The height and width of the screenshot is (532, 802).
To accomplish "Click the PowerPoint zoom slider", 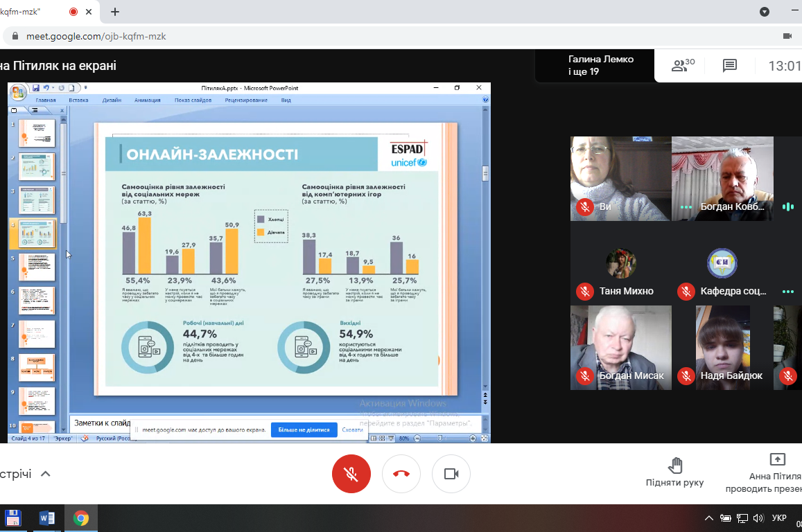I will 439,438.
